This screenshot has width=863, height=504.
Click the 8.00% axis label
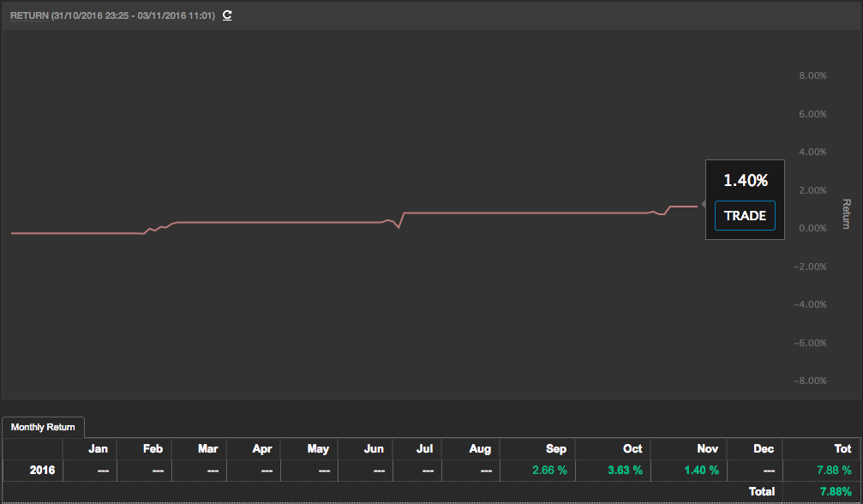(812, 76)
